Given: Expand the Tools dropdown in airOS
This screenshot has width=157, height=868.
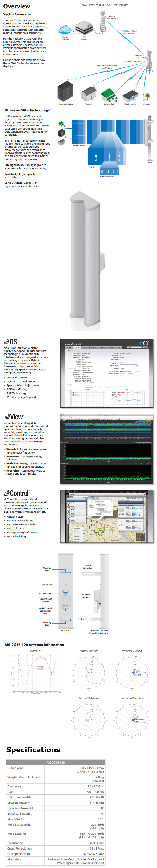Looking at the screenshot, I should click(135, 347).
